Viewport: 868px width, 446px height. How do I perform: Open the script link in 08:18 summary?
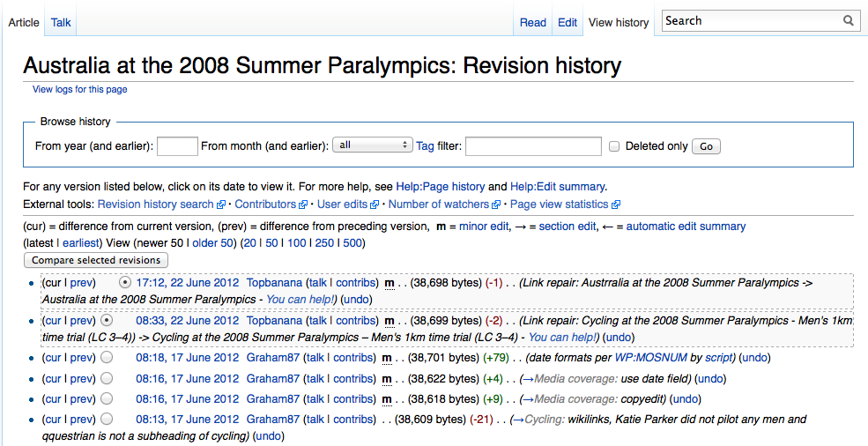(718, 357)
